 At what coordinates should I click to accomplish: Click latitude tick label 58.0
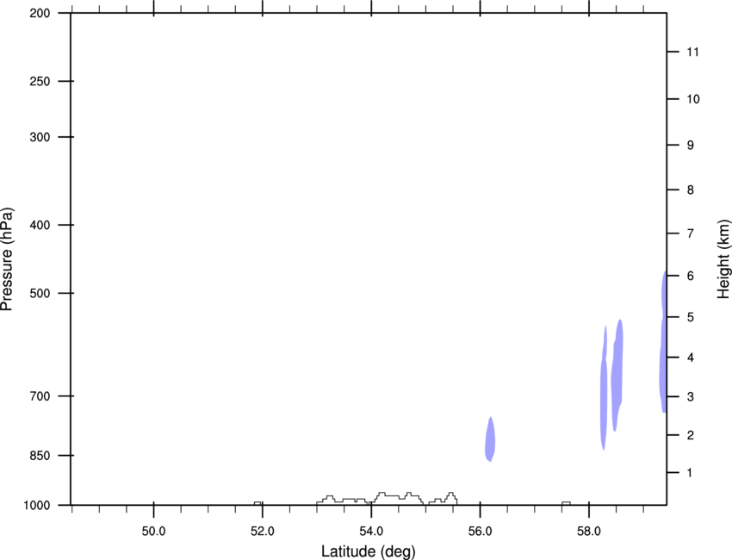point(589,532)
